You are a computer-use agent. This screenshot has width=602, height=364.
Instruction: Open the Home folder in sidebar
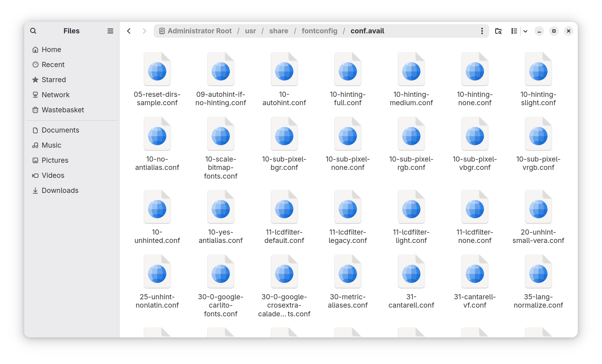pyautogui.click(x=51, y=50)
